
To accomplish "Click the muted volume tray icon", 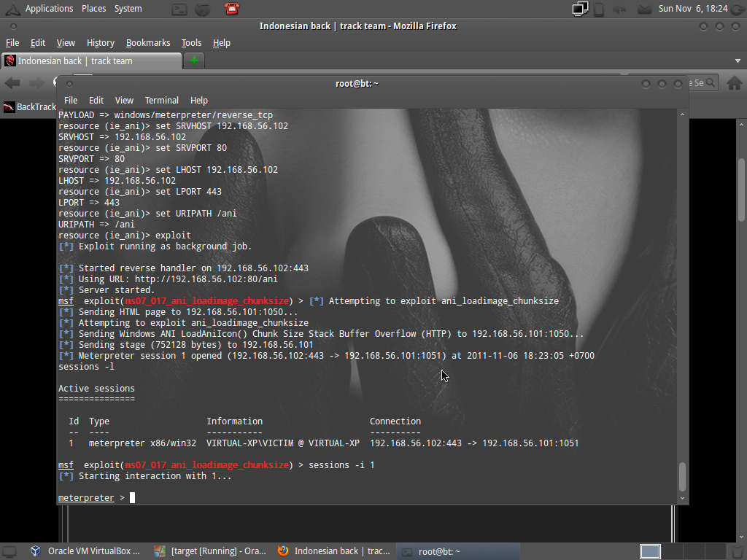I will pyautogui.click(x=619, y=9).
